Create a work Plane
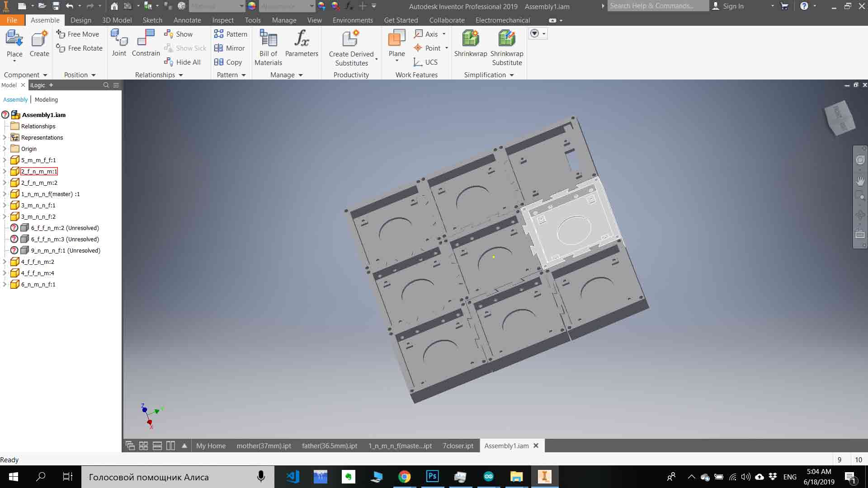Viewport: 868px width, 488px height. (x=396, y=39)
